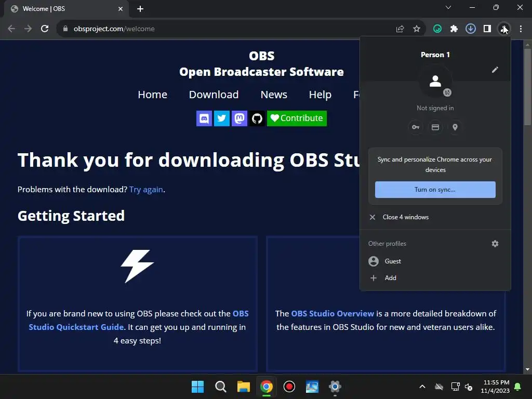Click the green Contribute button

pos(297,118)
